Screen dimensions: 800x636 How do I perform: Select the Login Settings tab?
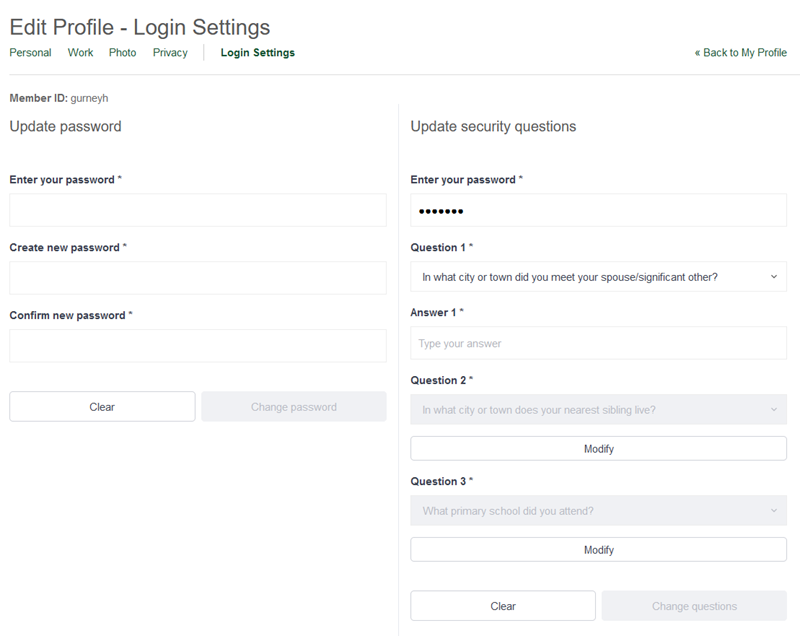click(x=257, y=52)
